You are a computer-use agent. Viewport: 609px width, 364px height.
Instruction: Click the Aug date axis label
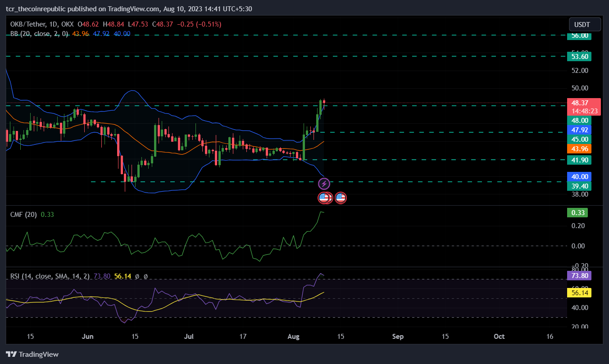point(293,336)
